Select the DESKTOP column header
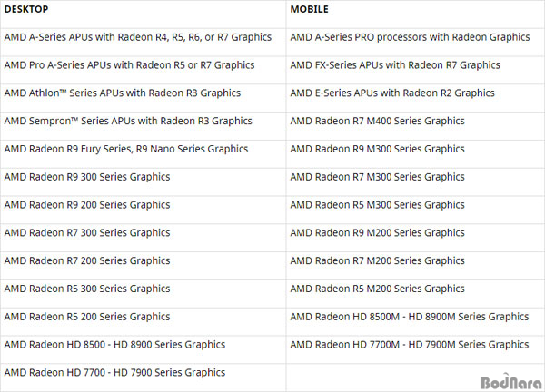 (26, 9)
